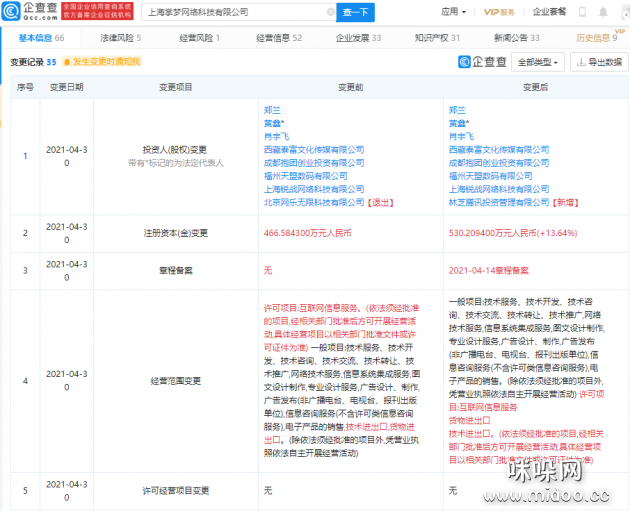Open the 应用 dropdown menu
The image size is (630, 511).
pos(453,12)
